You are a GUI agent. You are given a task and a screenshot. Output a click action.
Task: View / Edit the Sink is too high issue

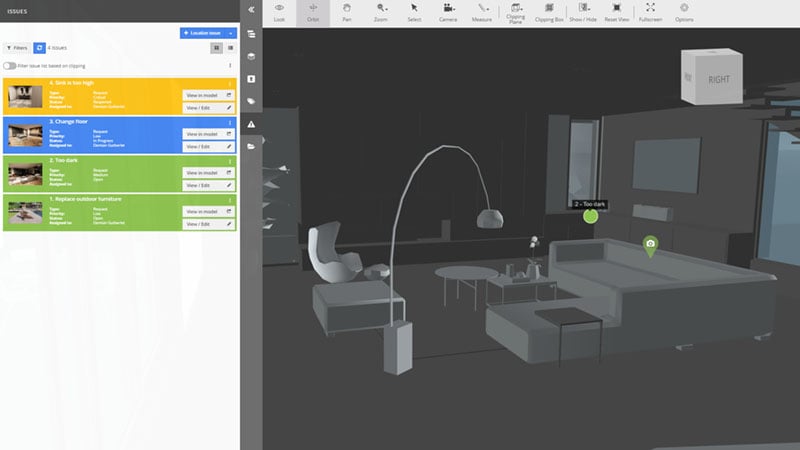(x=208, y=108)
